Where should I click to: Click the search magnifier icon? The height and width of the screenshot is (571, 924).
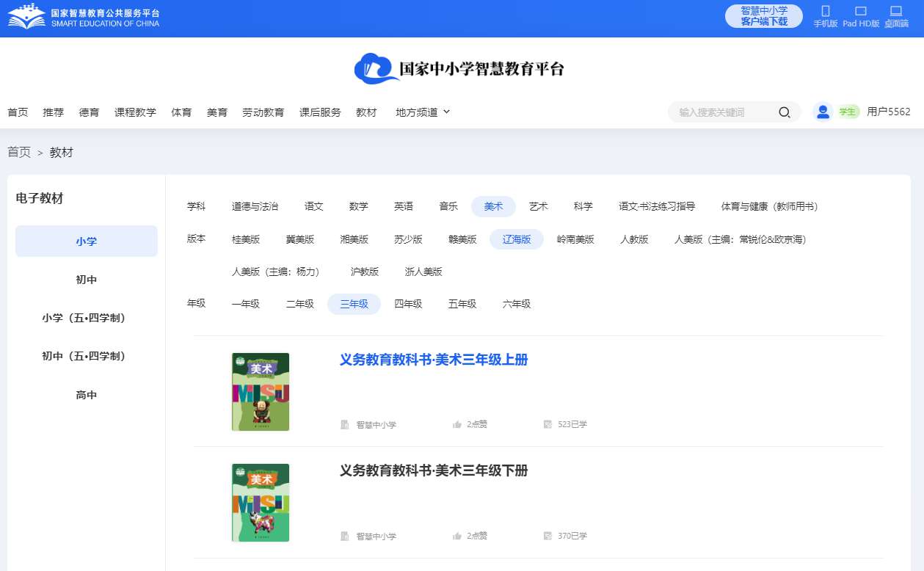[784, 112]
